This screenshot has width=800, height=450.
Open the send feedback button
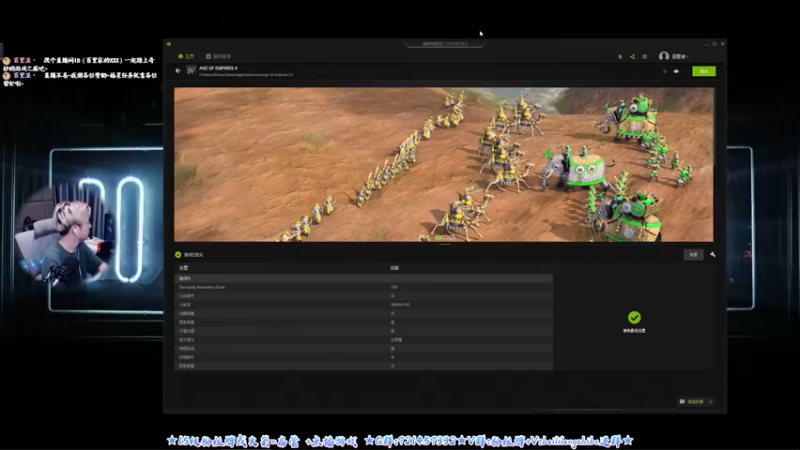[x=692, y=402]
